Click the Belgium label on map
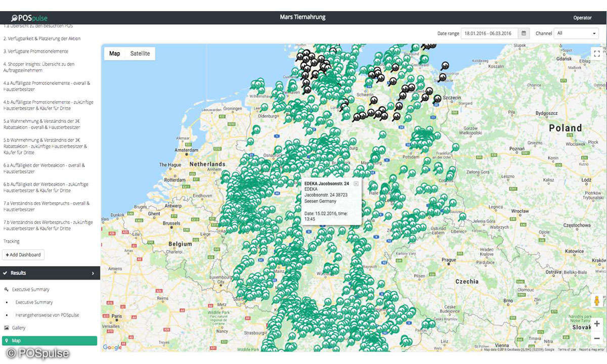 coord(180,243)
